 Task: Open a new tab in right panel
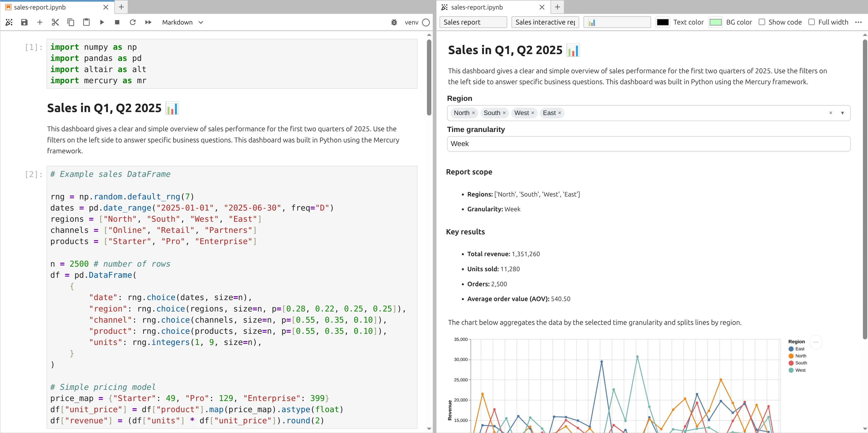pos(557,7)
